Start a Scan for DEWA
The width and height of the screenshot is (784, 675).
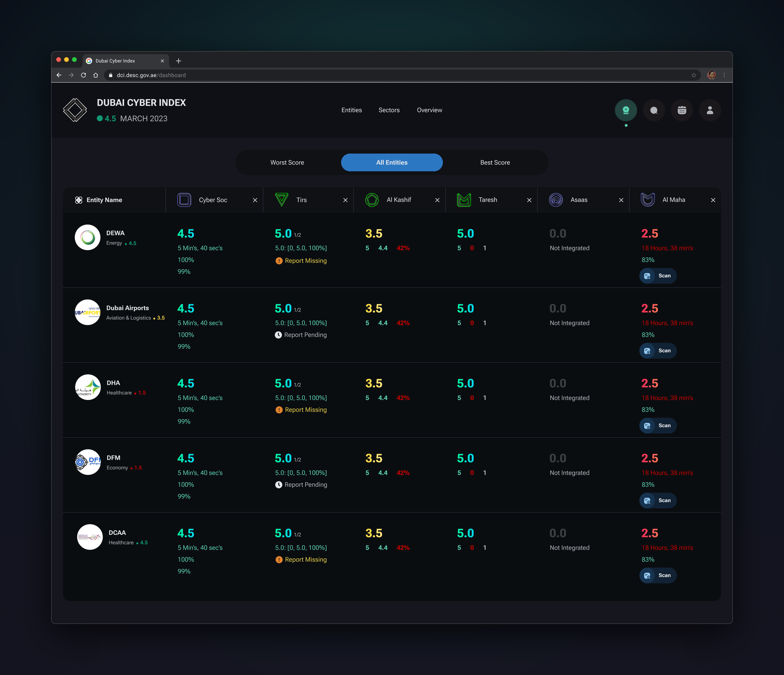tap(658, 276)
